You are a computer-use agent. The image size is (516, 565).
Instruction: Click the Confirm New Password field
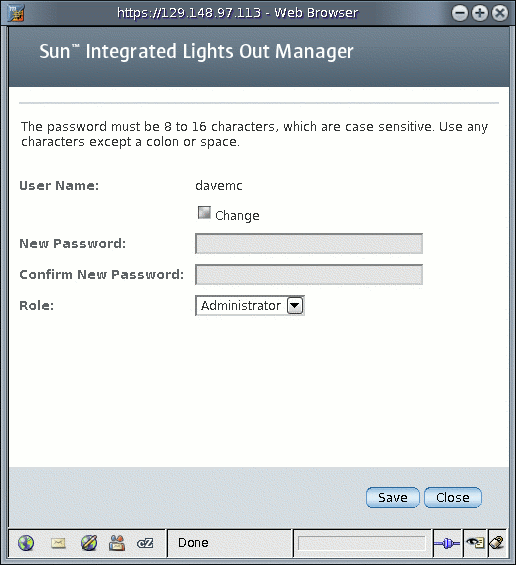tap(309, 275)
